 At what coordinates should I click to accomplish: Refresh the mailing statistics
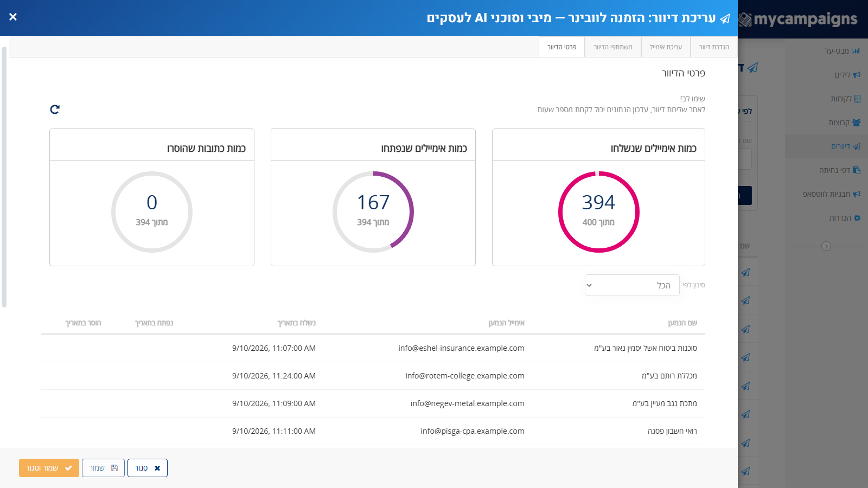point(55,110)
